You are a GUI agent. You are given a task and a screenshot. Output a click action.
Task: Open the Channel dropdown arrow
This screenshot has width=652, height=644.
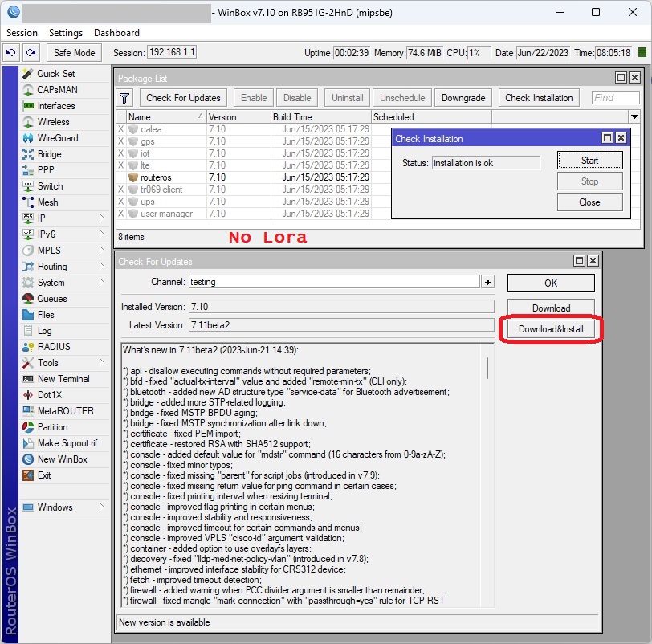click(487, 282)
